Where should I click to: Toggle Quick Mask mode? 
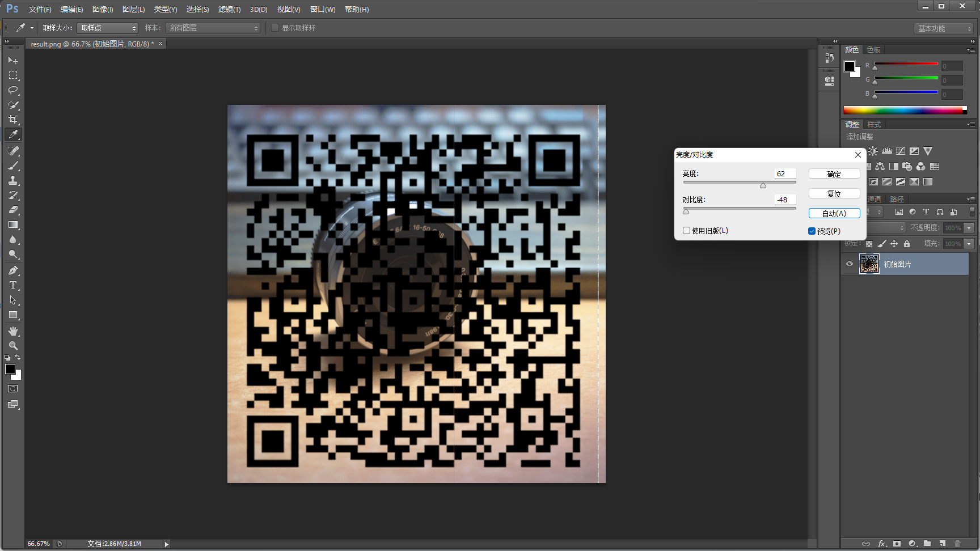click(x=13, y=389)
